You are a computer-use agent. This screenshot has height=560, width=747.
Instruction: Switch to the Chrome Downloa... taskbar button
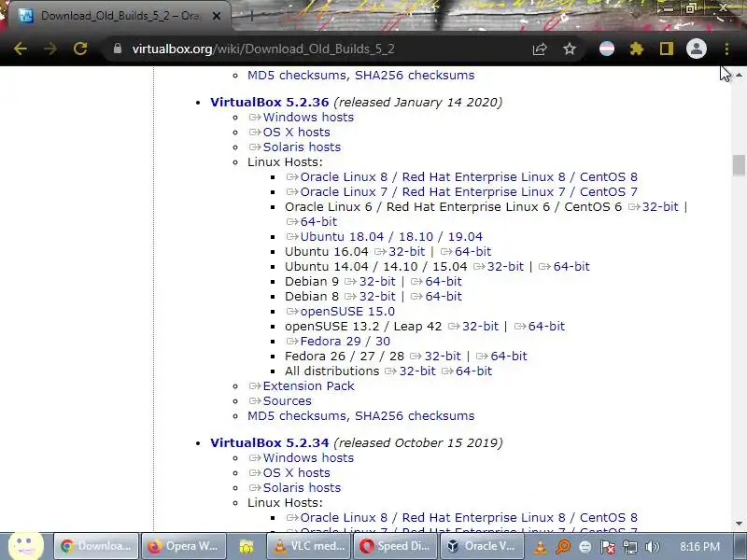pyautogui.click(x=96, y=546)
